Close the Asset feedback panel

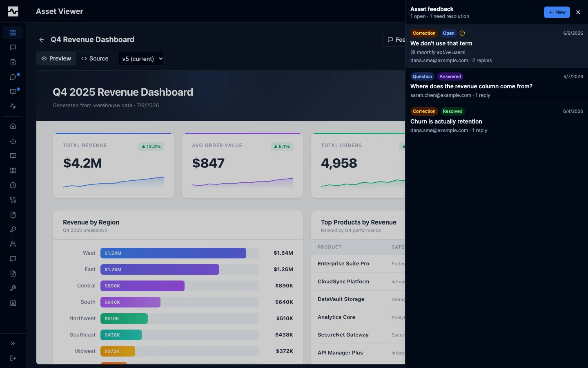click(578, 12)
